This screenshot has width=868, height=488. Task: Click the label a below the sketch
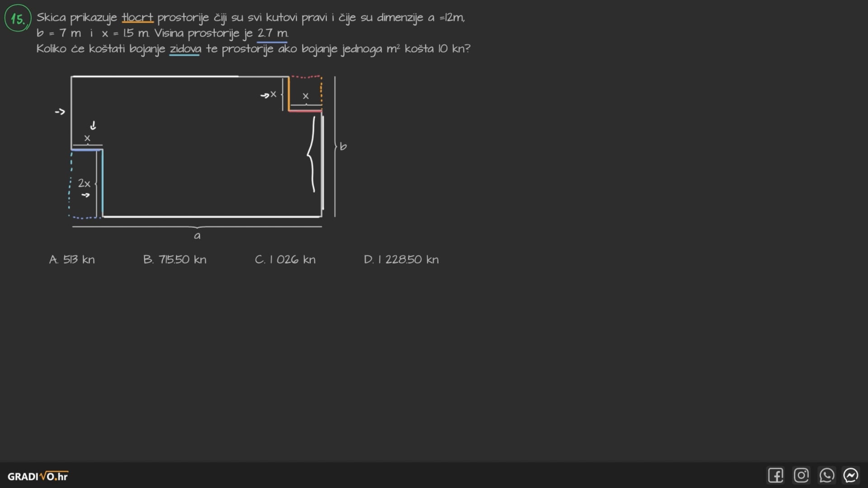coord(197,236)
